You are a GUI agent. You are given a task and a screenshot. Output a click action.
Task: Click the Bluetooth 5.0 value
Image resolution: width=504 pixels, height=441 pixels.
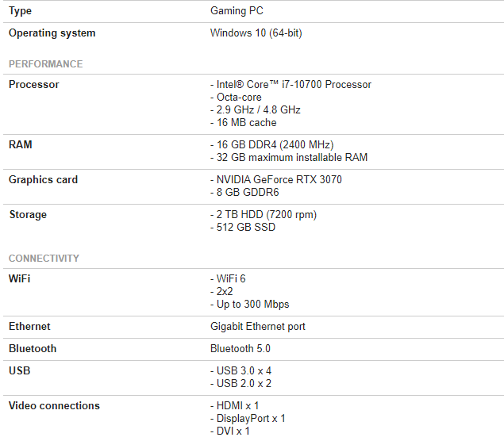point(240,348)
